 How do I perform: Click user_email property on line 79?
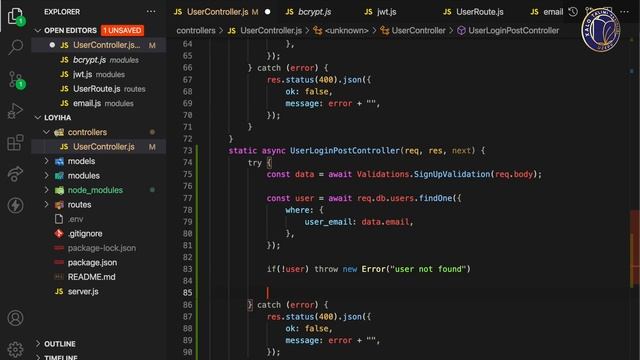328,222
